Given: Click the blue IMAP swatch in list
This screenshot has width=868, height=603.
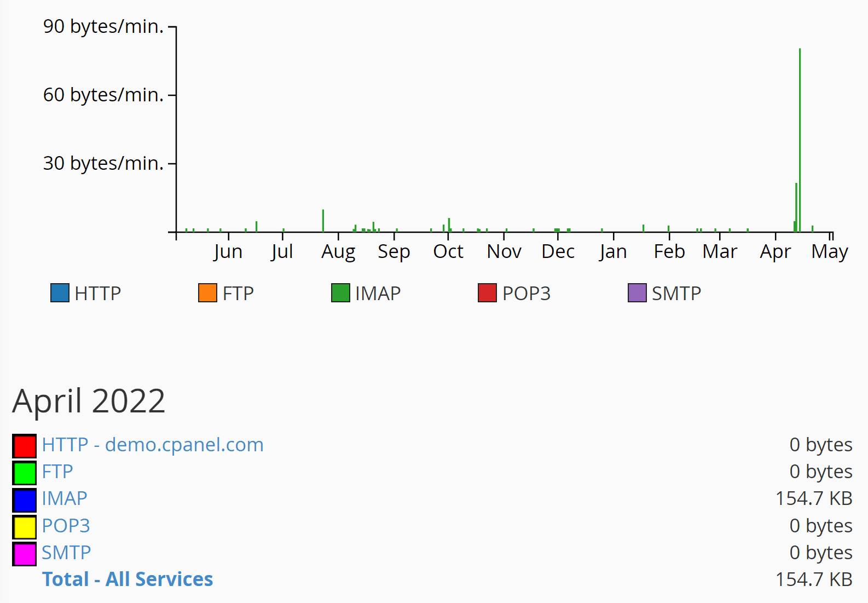Looking at the screenshot, I should (25, 500).
